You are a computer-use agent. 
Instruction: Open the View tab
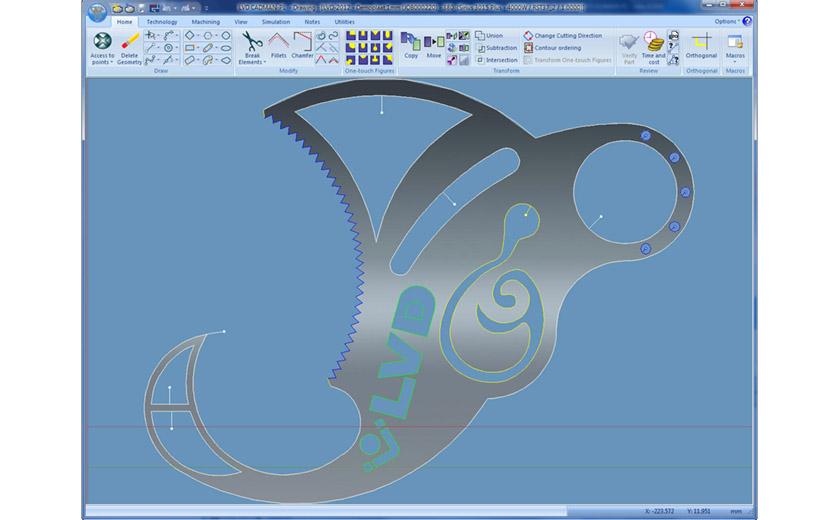pos(241,22)
